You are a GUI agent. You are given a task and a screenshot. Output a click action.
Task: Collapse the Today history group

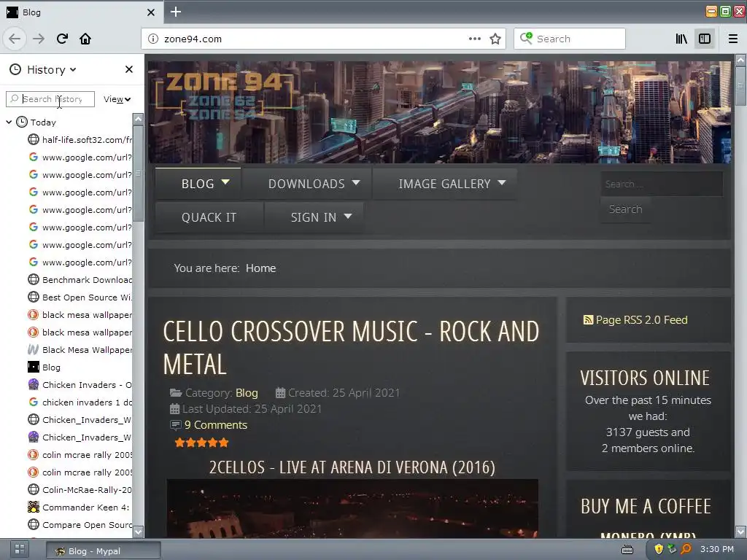(9, 122)
